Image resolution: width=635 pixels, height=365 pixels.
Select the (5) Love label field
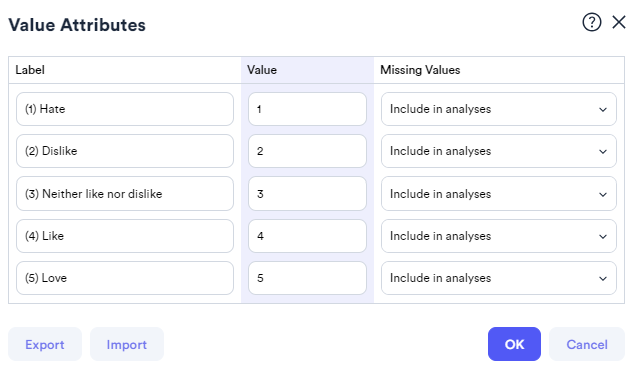pyautogui.click(x=125, y=278)
